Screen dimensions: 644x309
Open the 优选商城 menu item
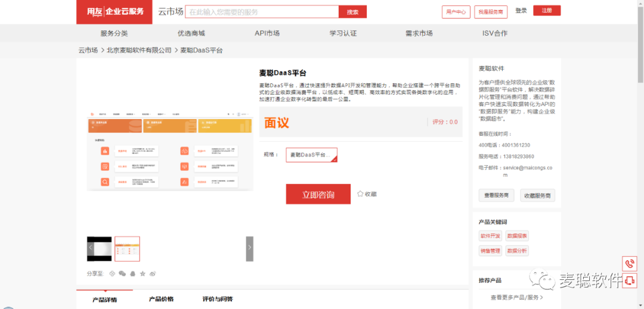[x=191, y=33]
